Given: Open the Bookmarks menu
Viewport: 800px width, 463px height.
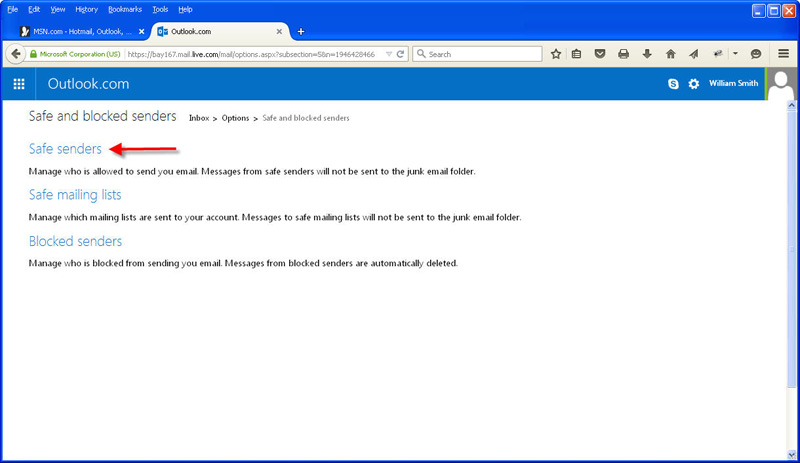Looking at the screenshot, I should tap(125, 9).
